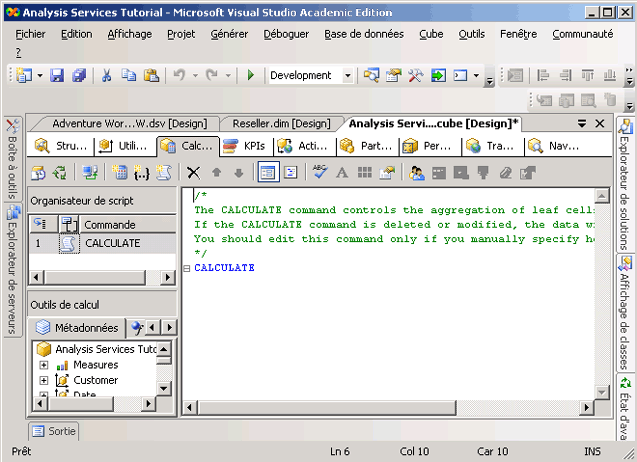Click the Move Up arrow icon

(217, 173)
